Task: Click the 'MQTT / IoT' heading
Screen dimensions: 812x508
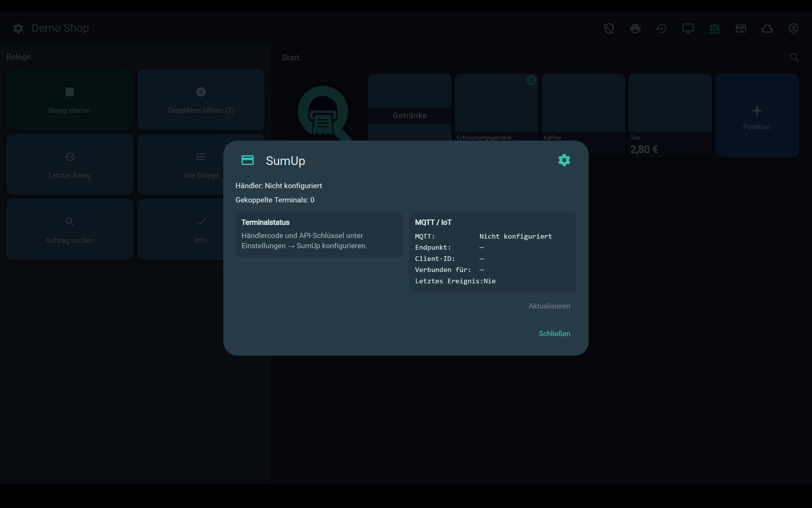Action: [x=433, y=222]
